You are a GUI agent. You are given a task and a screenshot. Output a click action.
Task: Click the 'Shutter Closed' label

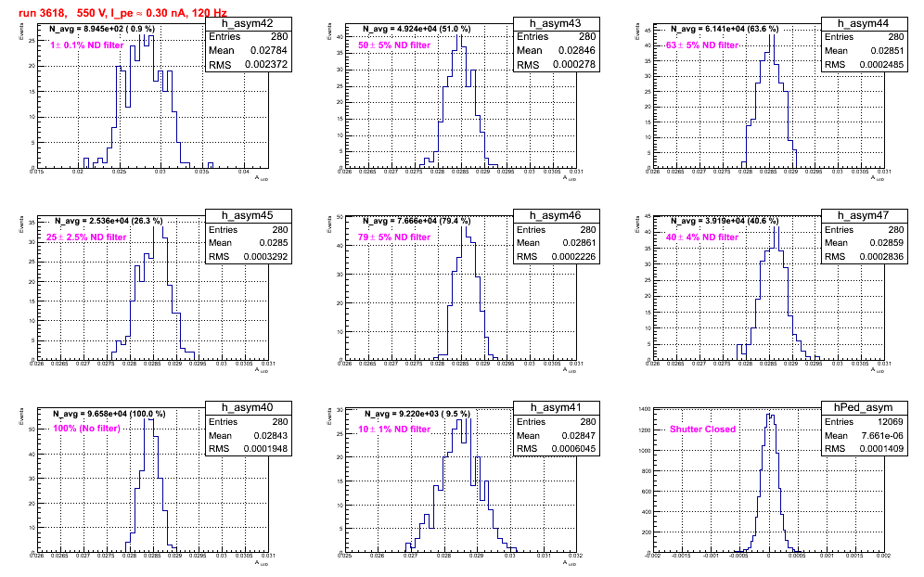702,430
